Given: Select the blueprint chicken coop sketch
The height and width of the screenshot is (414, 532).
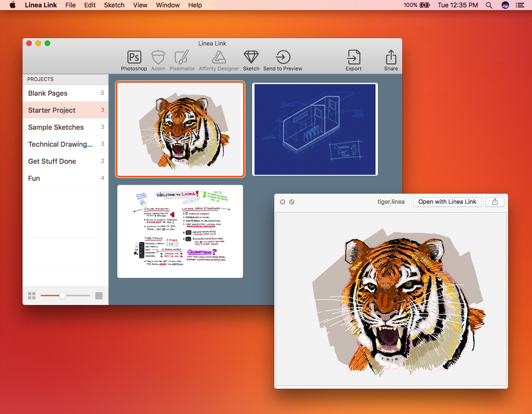Looking at the screenshot, I should pyautogui.click(x=315, y=129).
